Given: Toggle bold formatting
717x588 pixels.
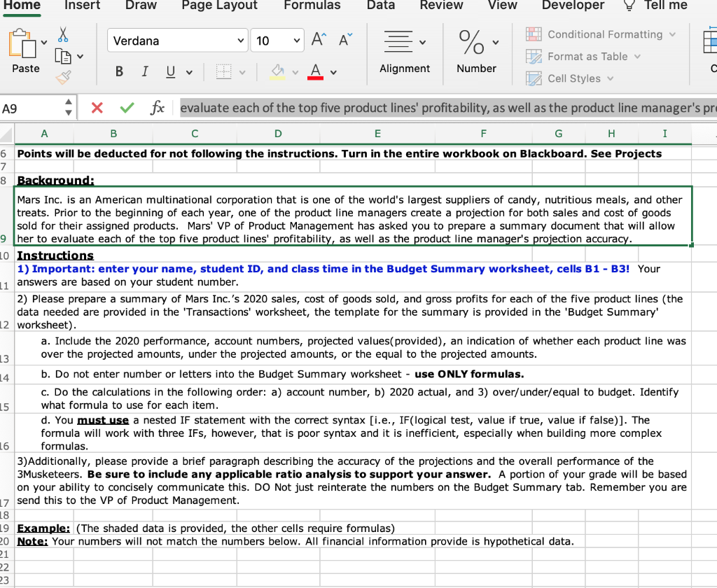Looking at the screenshot, I should point(119,72).
